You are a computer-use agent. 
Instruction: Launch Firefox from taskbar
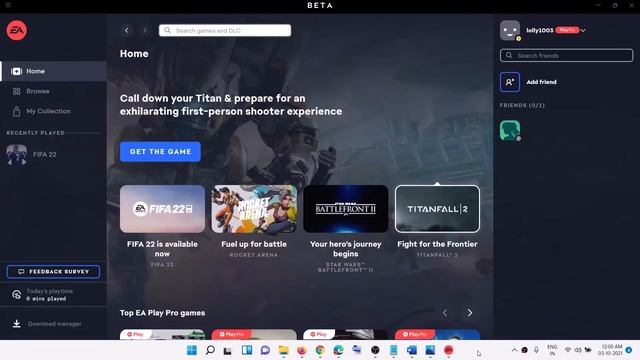(302, 350)
